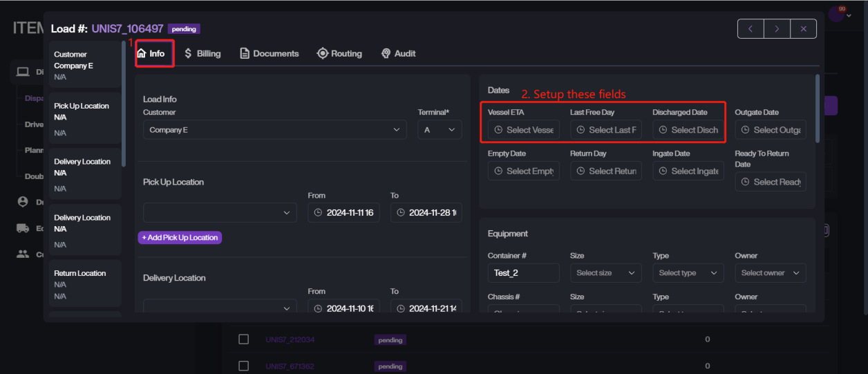Screen dimensions: 868x374
Task: Click the Add Pick Up Location button
Action: click(180, 237)
